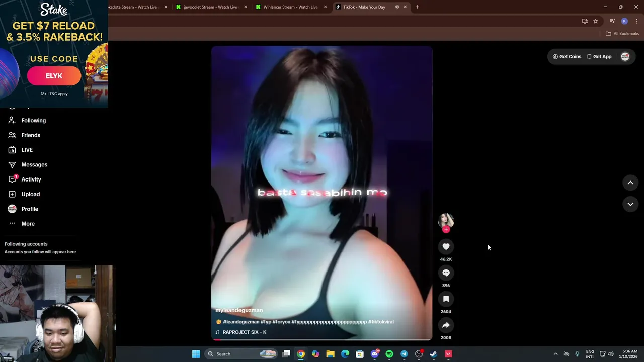The width and height of the screenshot is (644, 362).
Task: Bookmark the video with the save icon
Action: tap(446, 299)
